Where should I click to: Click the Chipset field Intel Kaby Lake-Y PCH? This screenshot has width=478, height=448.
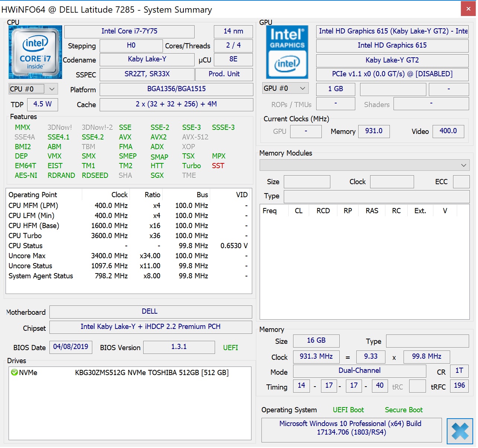[151, 327]
